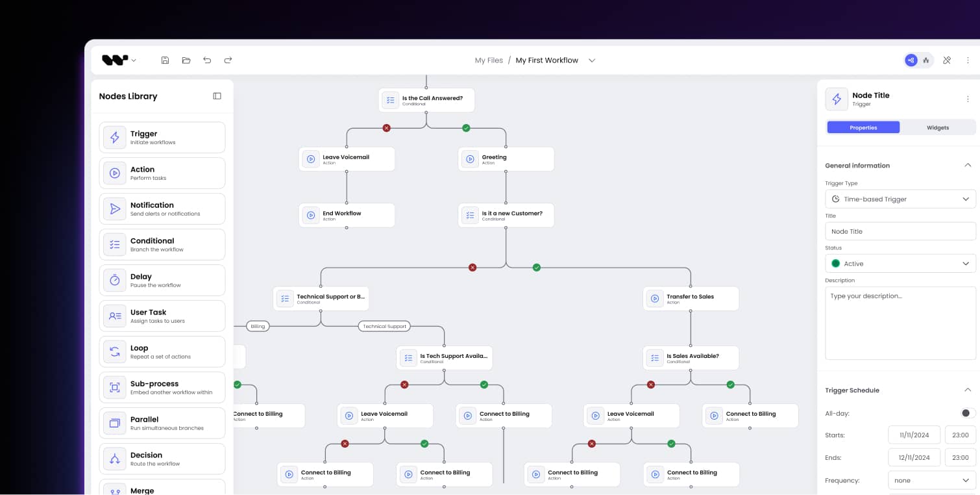980x495 pixels.
Task: Click the My First Workflow breadcrumb title
Action: (546, 60)
